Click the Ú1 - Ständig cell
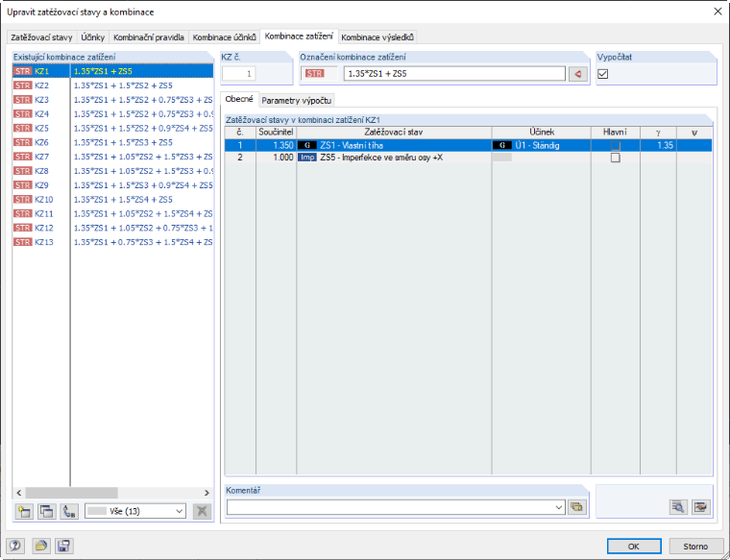This screenshot has height=560, width=730. [542, 145]
